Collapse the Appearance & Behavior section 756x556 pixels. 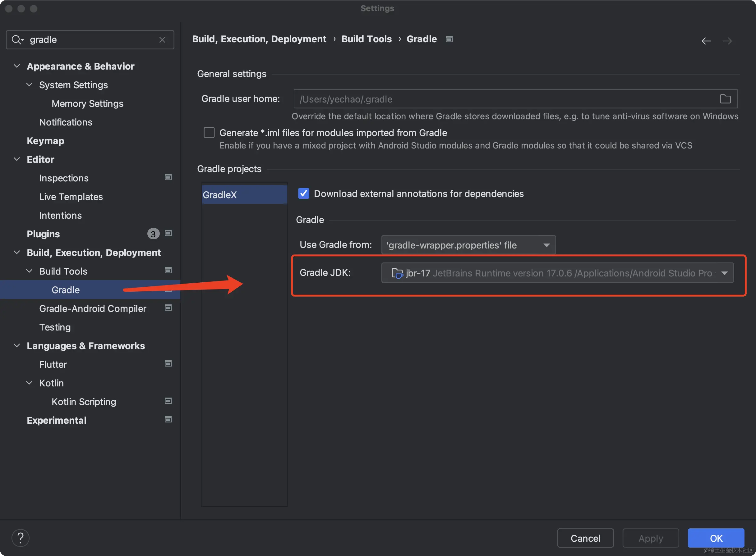(x=16, y=66)
